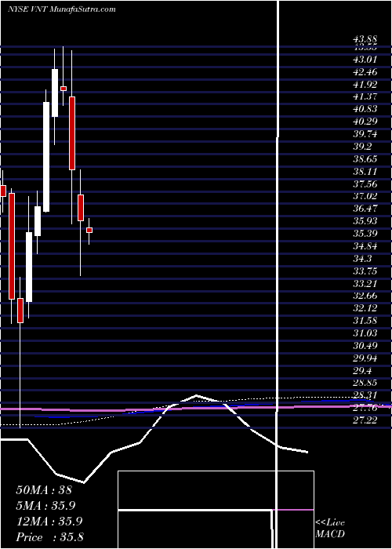The image size is (392, 549).
Task: Click the last small red candle near 35.39
Action: click(89, 230)
